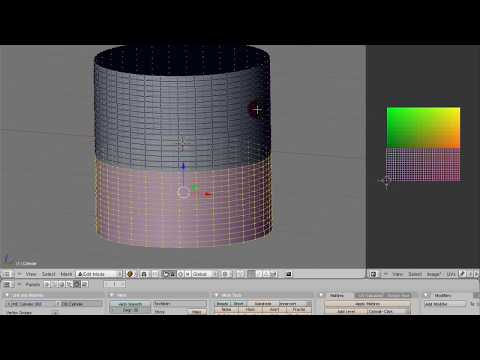This screenshot has height=360, width=480.
Task: Click the viewport draw type sphere icon
Action: click(x=130, y=274)
